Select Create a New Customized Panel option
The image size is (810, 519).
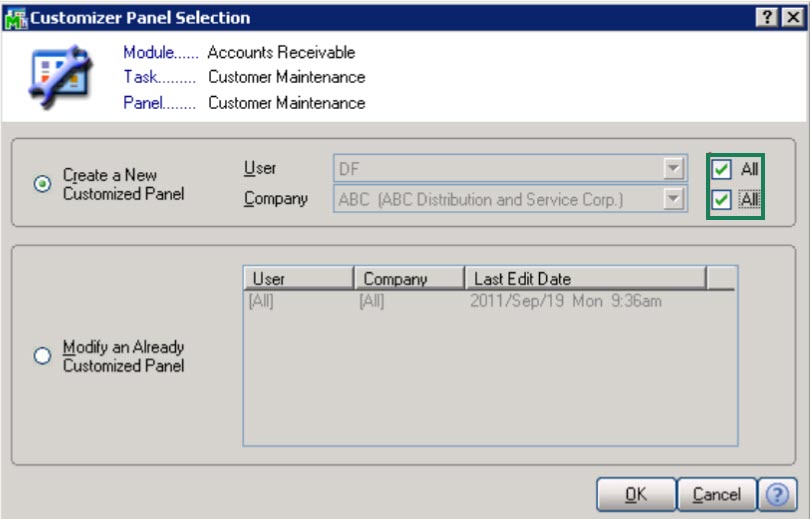point(43,185)
